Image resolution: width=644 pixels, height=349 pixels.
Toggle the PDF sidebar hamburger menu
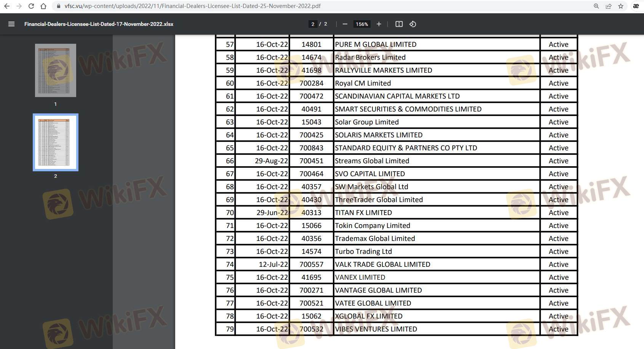pyautogui.click(x=11, y=24)
